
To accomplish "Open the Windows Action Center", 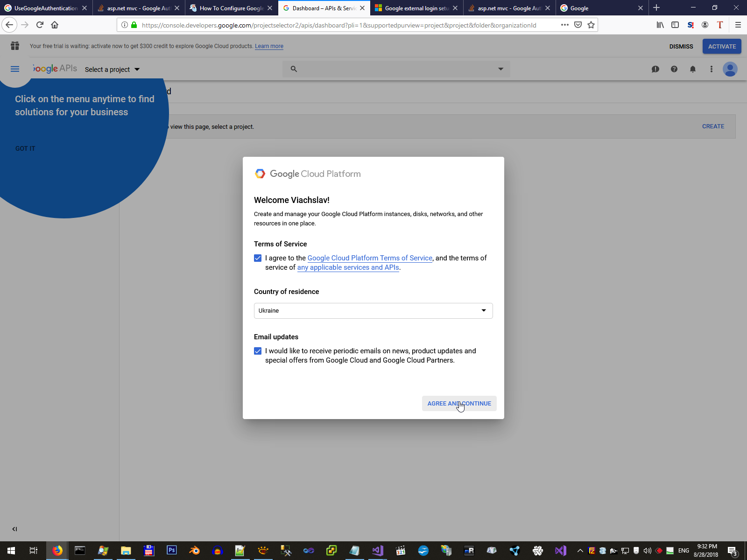I will (x=733, y=551).
